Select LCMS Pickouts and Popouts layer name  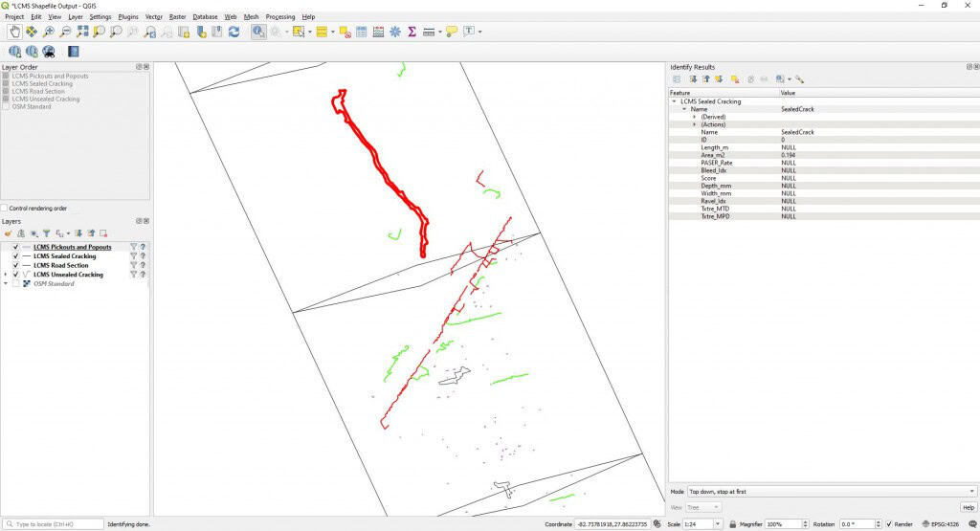point(73,247)
